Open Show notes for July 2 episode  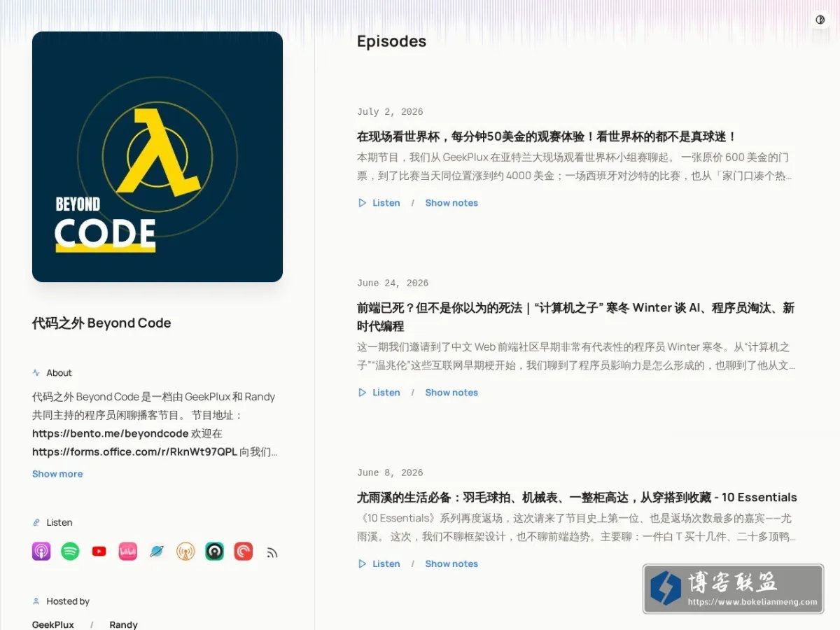tap(451, 203)
